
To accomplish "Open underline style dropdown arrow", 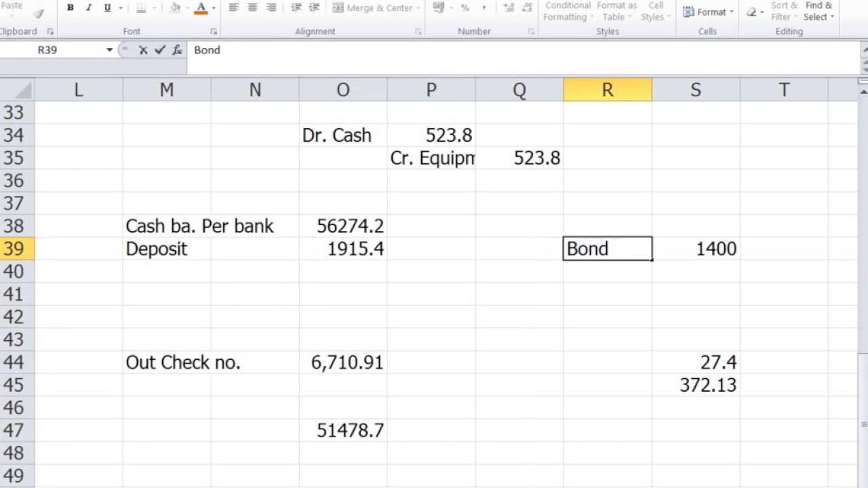I will coord(120,8).
